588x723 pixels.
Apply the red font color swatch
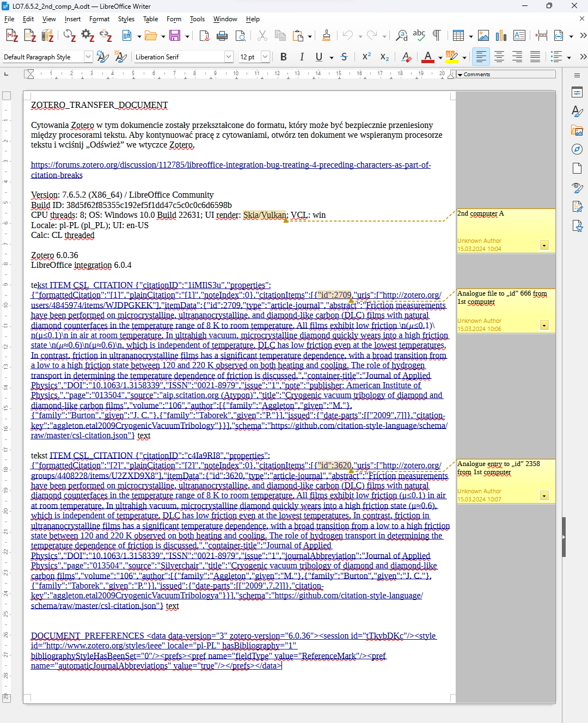coord(428,57)
